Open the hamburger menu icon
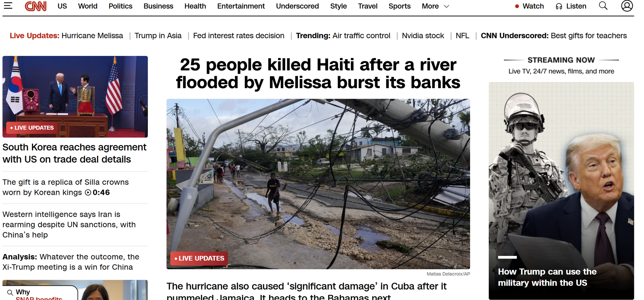Image resolution: width=644 pixels, height=300 pixels. [x=8, y=5]
